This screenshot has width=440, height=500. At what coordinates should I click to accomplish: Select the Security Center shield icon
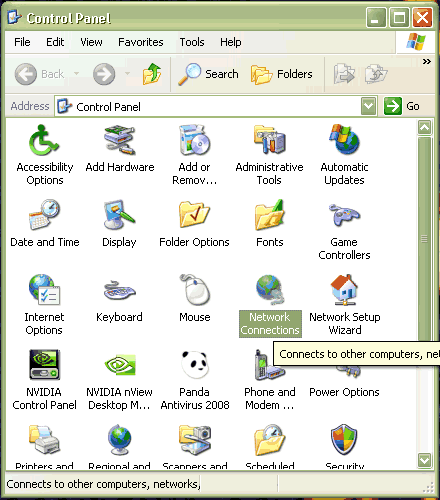point(344,440)
